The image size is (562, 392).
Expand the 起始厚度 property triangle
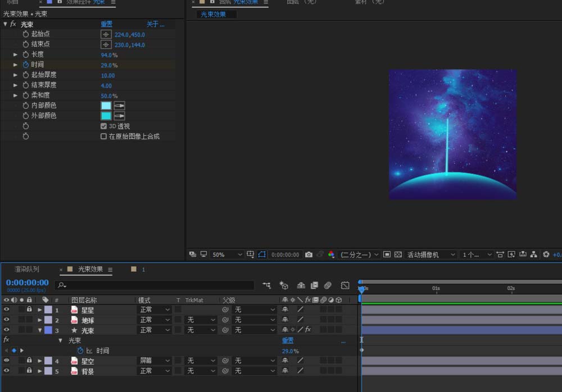click(16, 75)
